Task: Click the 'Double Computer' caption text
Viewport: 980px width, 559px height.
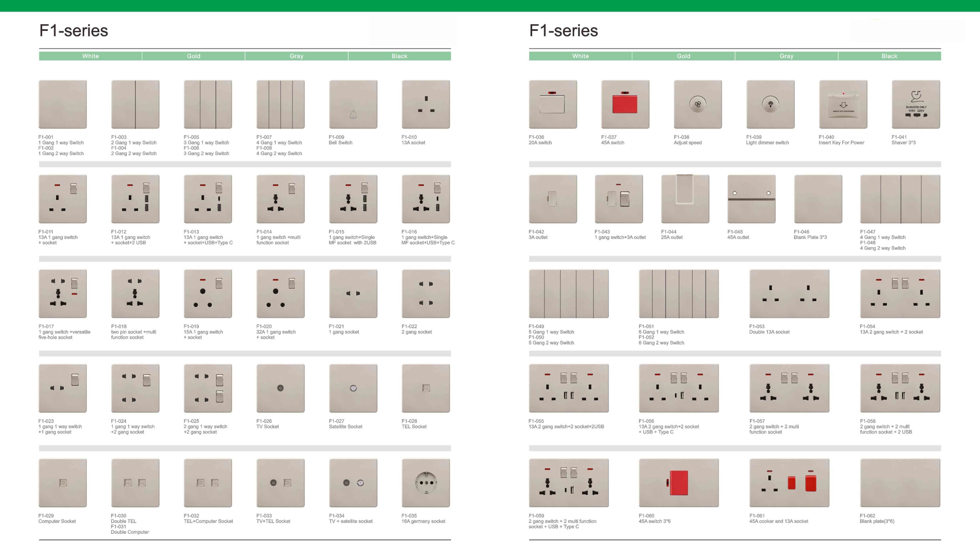Action: coord(130,532)
